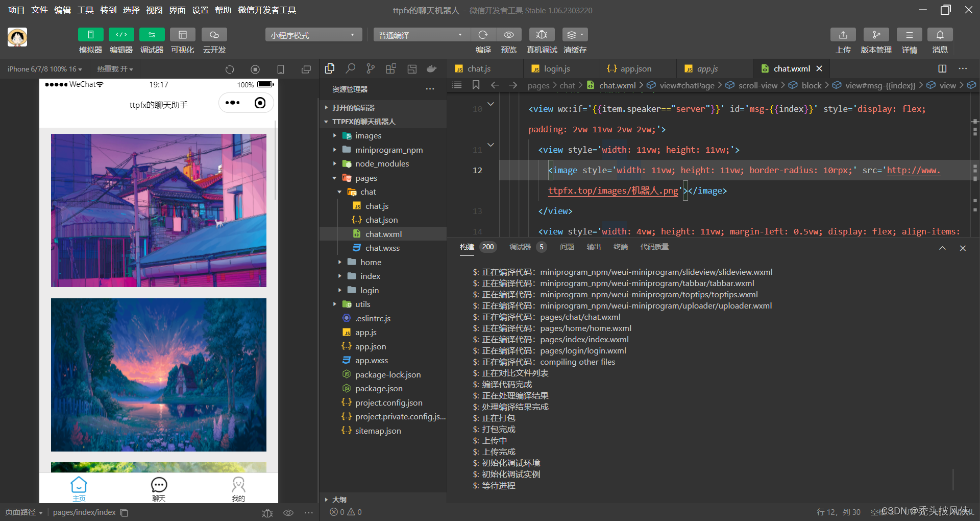
Task: Open the 终端 panel tab
Action: (621, 247)
